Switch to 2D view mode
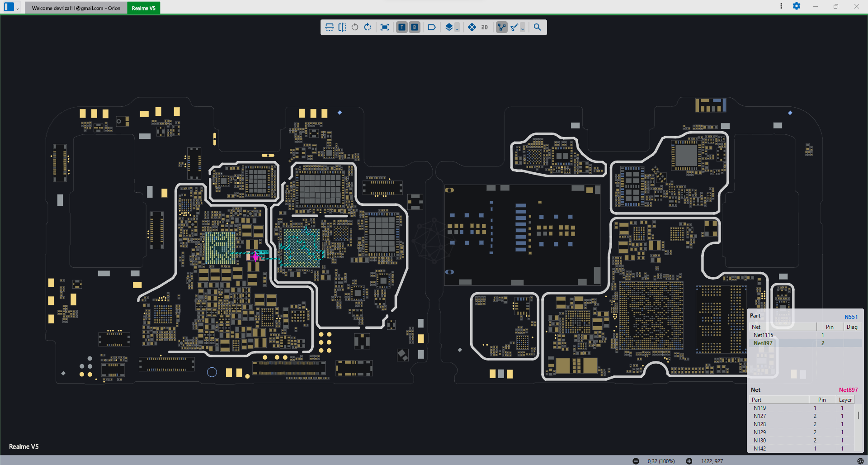 click(x=485, y=27)
